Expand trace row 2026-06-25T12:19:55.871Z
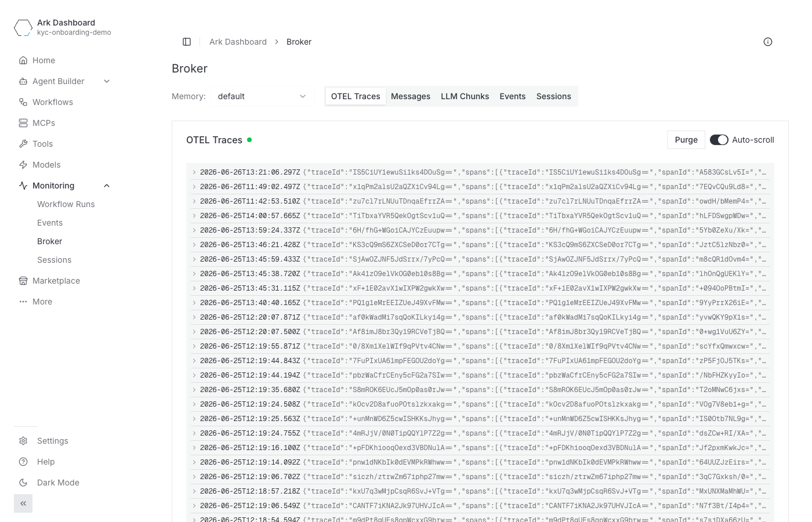 (194, 346)
